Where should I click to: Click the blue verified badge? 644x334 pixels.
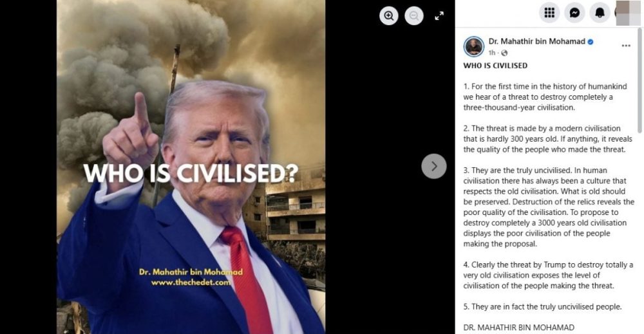(x=590, y=41)
